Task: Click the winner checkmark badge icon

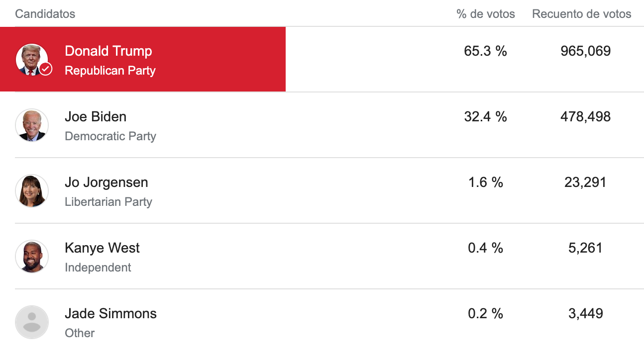Action: click(x=46, y=69)
